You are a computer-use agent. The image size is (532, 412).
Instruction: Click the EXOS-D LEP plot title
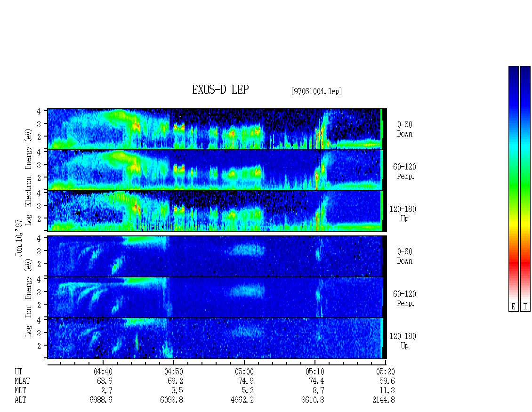[220, 89]
